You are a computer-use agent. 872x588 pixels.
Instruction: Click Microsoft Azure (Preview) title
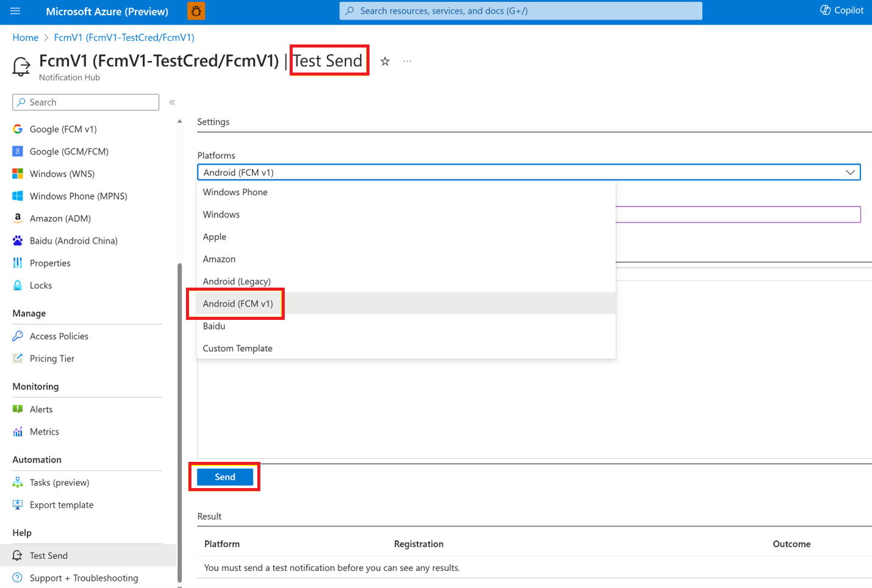[107, 12]
